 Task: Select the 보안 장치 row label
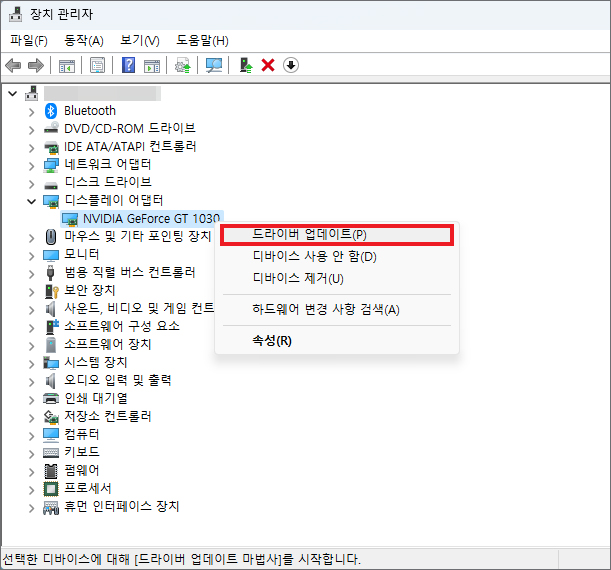pyautogui.click(x=90, y=291)
